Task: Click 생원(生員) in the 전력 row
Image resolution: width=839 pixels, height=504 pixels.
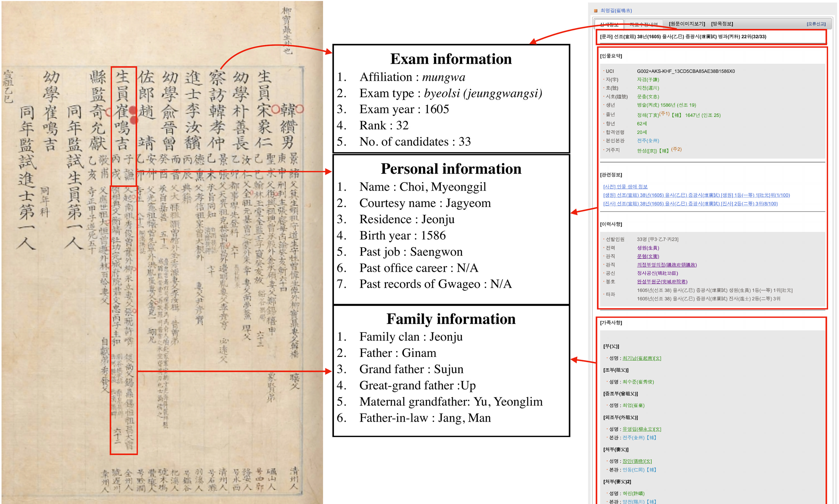Action: click(x=647, y=248)
